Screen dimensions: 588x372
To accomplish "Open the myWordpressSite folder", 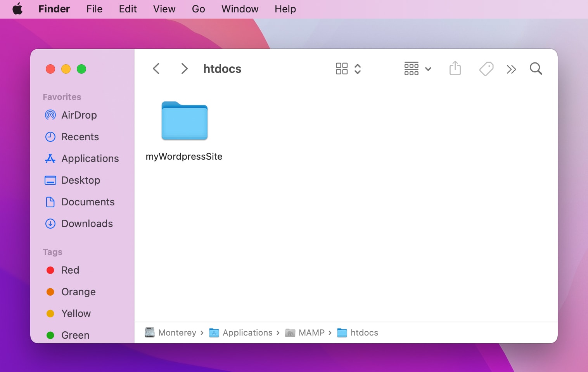I will point(184,121).
